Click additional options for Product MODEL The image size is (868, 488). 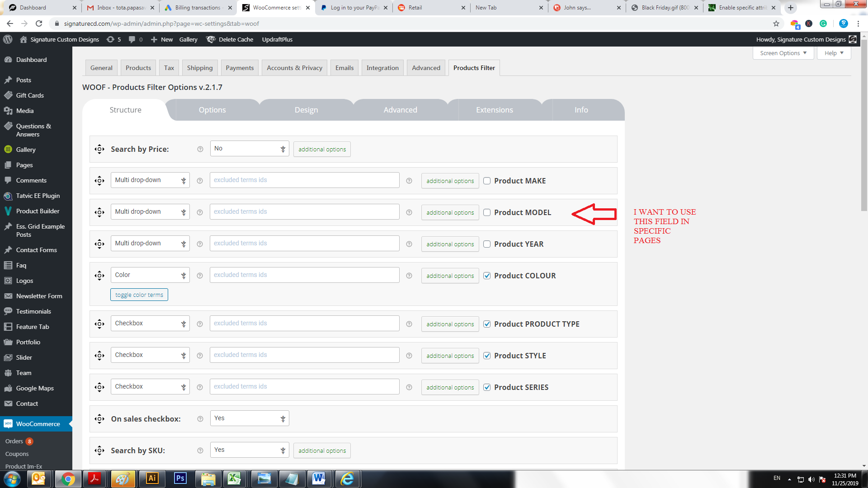click(x=450, y=212)
